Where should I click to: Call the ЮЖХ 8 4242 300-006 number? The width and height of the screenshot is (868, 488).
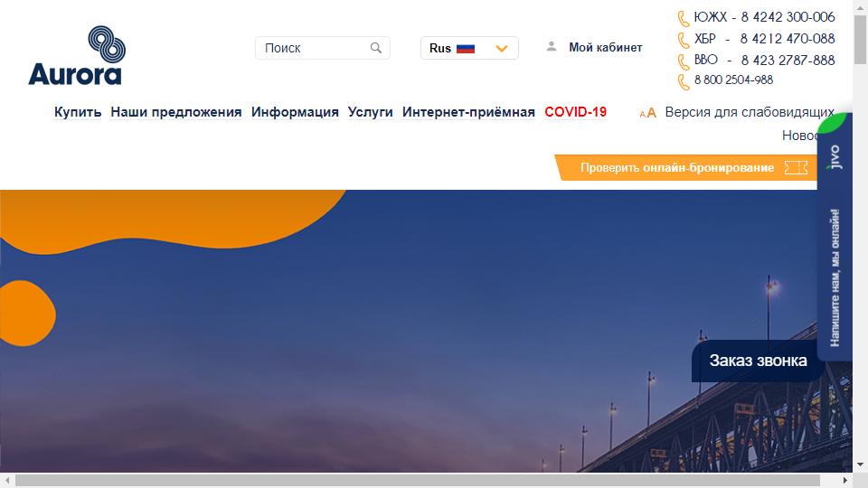click(x=765, y=17)
